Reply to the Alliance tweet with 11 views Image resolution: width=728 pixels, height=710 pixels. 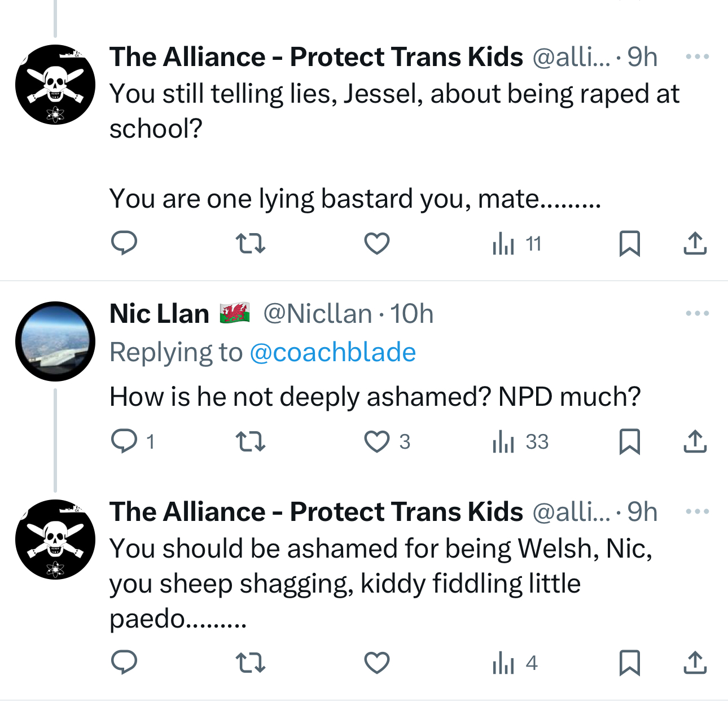[124, 243]
